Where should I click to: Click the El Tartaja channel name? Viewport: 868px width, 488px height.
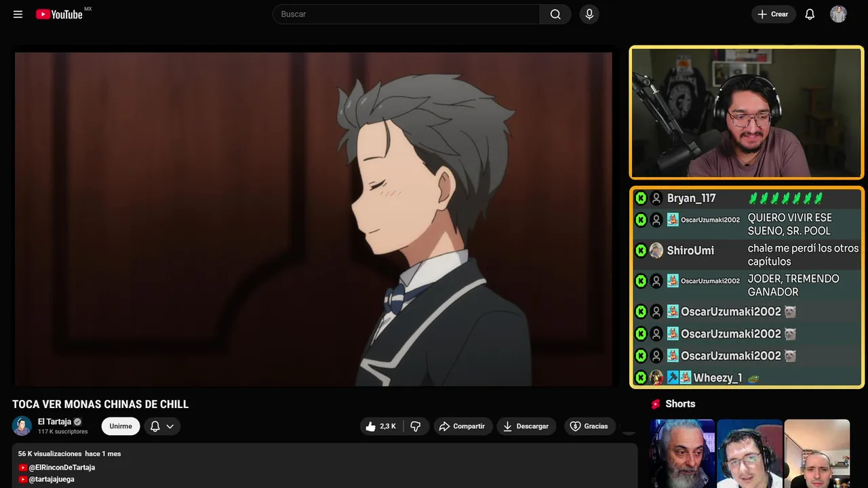coord(54,422)
